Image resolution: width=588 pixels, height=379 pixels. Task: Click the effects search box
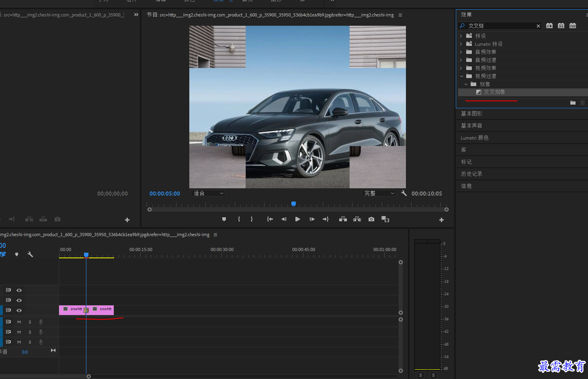click(x=500, y=26)
